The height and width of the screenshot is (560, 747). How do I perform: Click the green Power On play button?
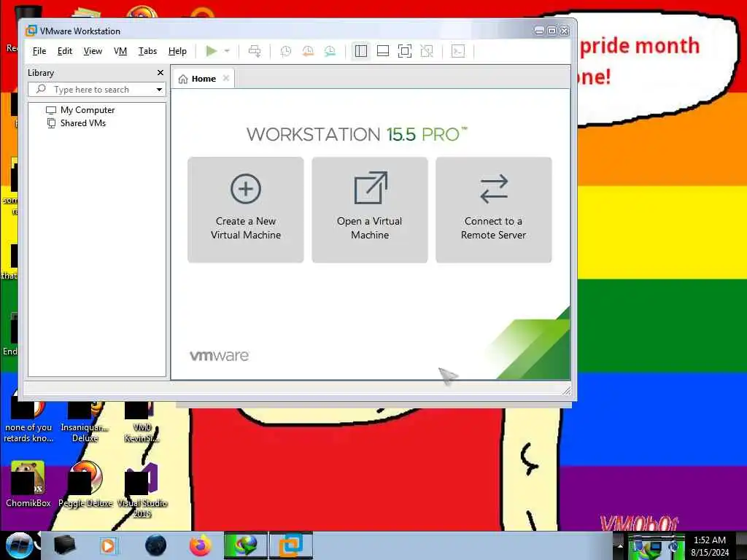coord(211,51)
